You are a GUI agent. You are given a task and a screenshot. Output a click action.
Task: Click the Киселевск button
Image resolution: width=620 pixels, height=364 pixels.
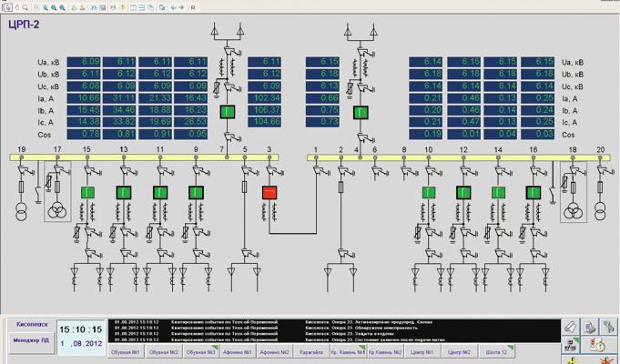[30, 324]
